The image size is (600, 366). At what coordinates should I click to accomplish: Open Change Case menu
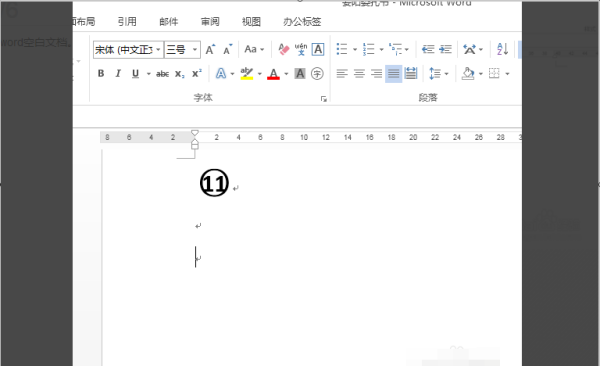254,49
